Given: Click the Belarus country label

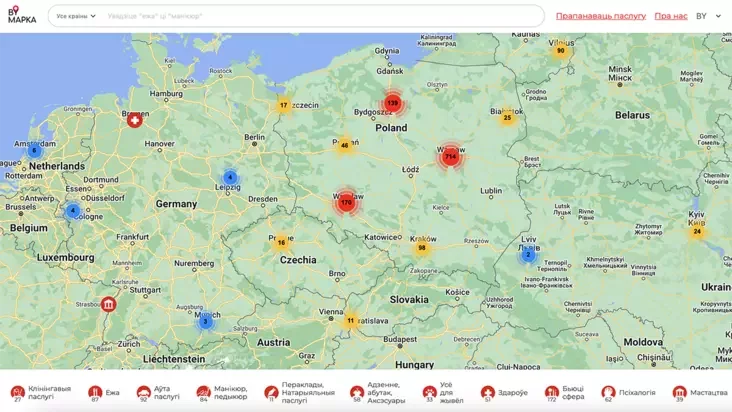Looking at the screenshot, I should [632, 115].
